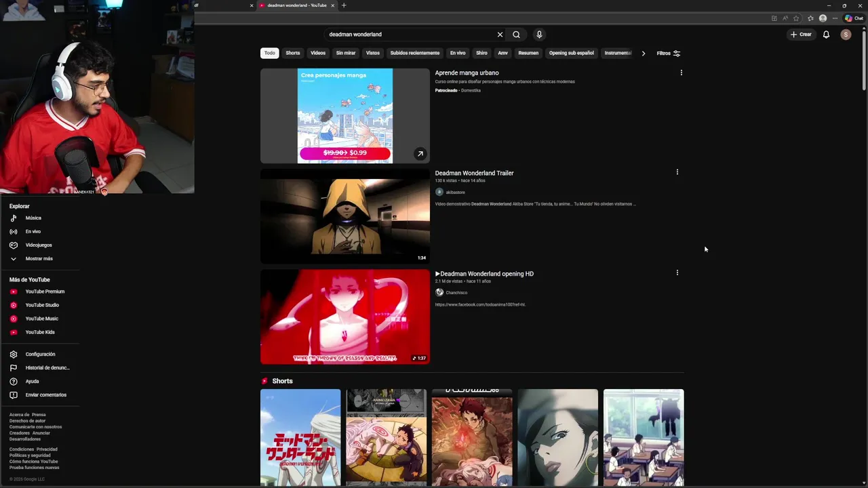Click the Configuración gear icon
The image size is (868, 488).
tap(14, 354)
